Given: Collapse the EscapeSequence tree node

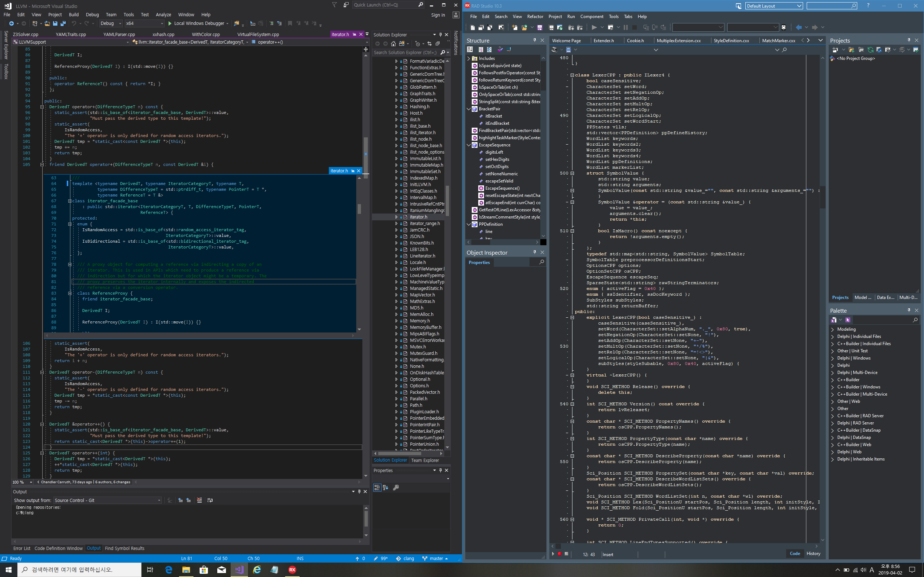Looking at the screenshot, I should pyautogui.click(x=469, y=145).
